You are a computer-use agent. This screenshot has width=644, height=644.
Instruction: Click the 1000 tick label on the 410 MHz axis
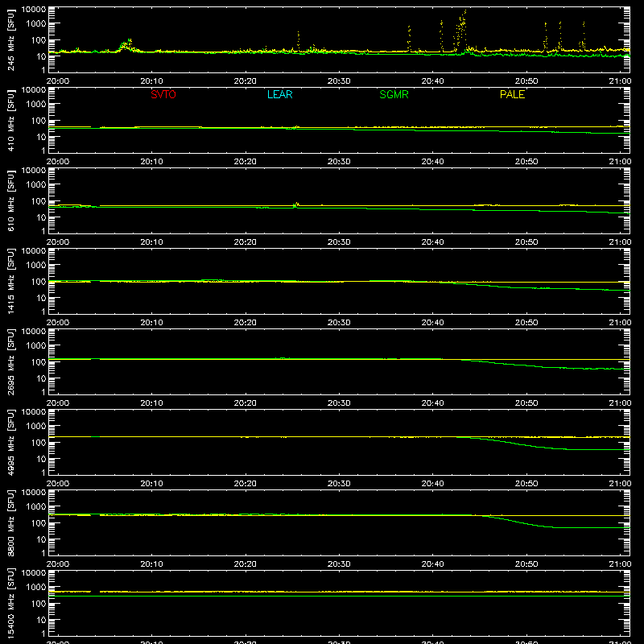point(36,105)
